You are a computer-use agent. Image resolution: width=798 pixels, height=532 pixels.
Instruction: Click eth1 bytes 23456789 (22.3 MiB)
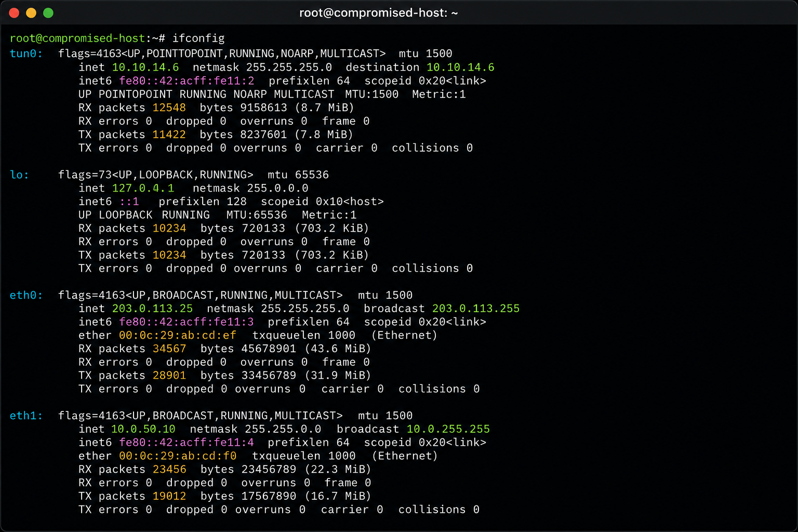(286, 469)
